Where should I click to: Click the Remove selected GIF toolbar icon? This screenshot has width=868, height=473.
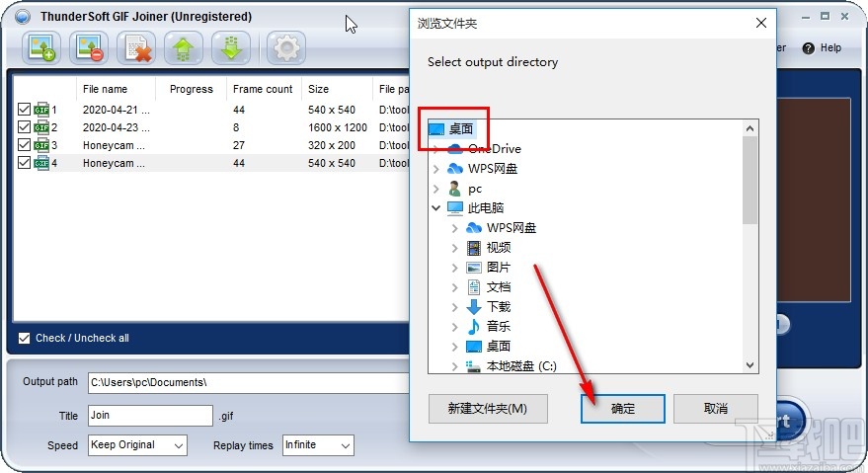tap(89, 47)
